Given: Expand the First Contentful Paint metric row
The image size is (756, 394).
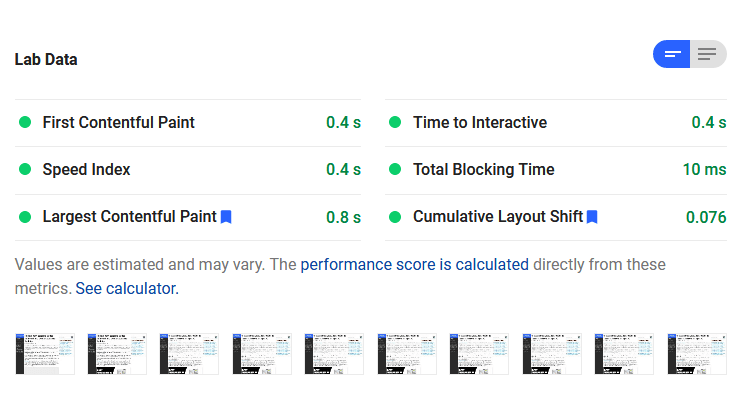Looking at the screenshot, I should [x=188, y=123].
